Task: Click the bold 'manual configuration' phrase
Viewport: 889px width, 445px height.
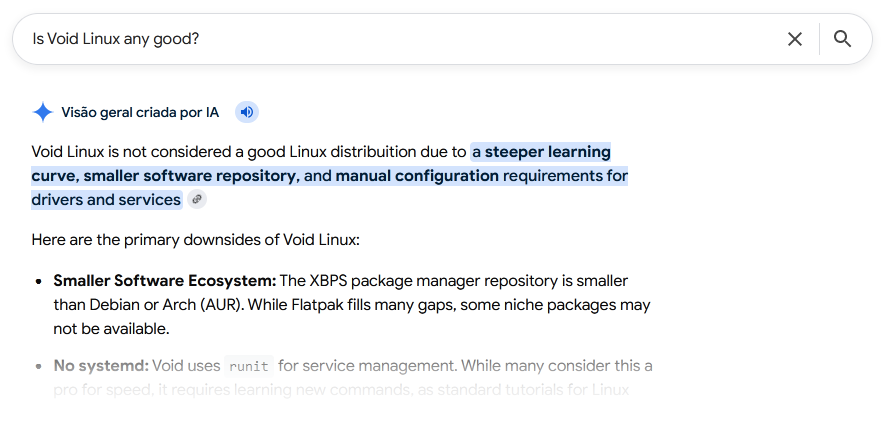Action: pyautogui.click(x=417, y=176)
